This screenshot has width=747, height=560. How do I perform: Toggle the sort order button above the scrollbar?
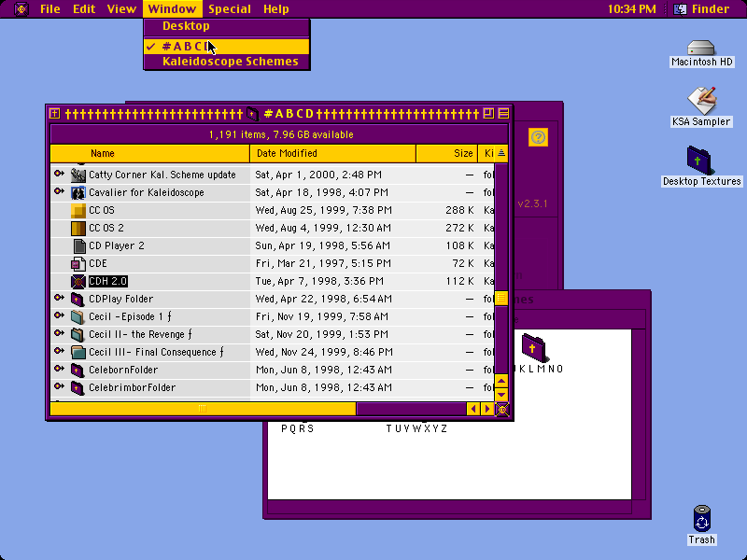coord(501,153)
